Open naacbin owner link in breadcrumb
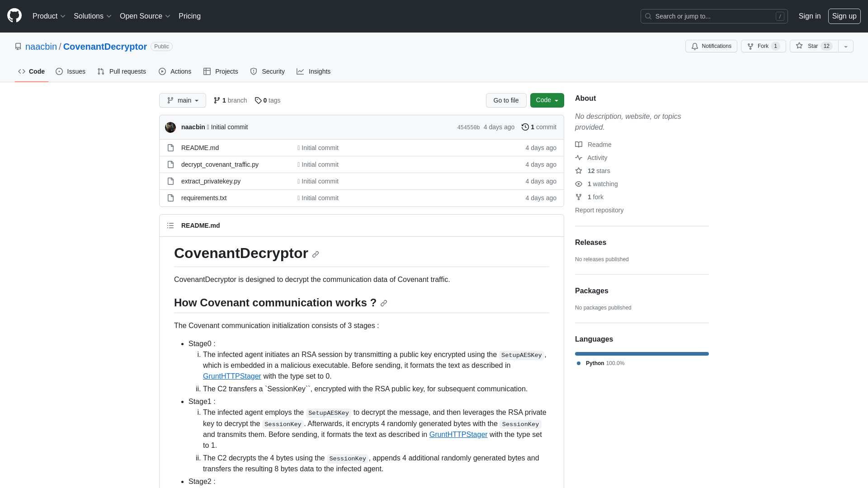This screenshot has width=868, height=488. [41, 47]
